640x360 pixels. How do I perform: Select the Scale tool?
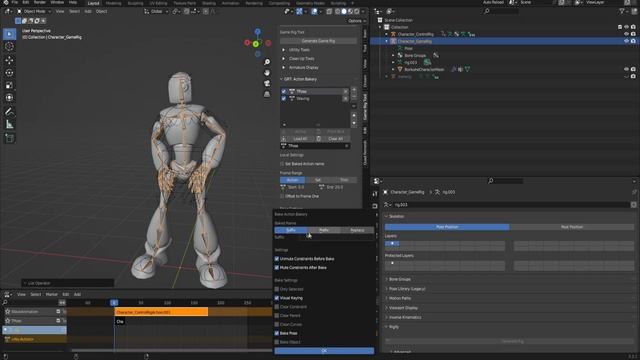pos(9,85)
